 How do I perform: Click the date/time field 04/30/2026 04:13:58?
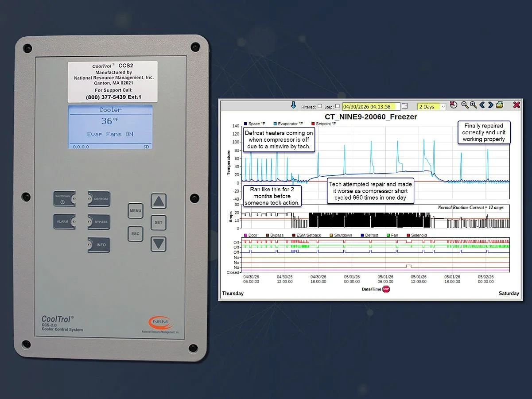(x=371, y=107)
